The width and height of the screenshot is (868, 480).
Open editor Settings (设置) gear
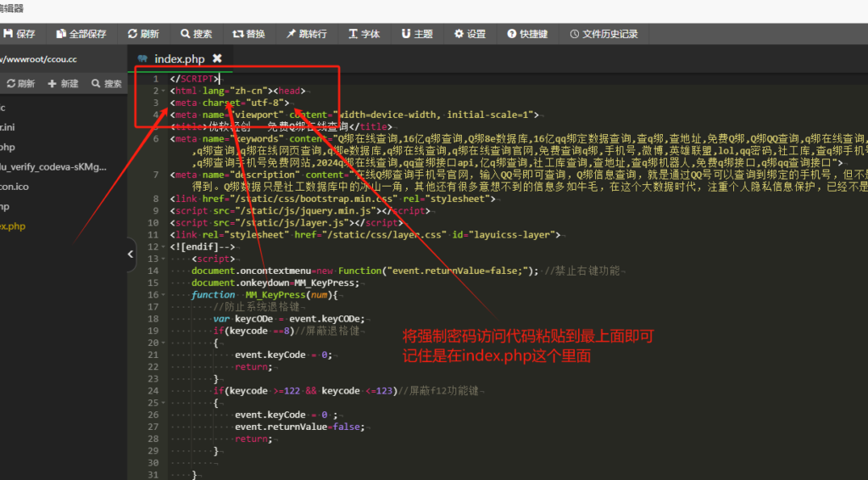[x=459, y=34]
